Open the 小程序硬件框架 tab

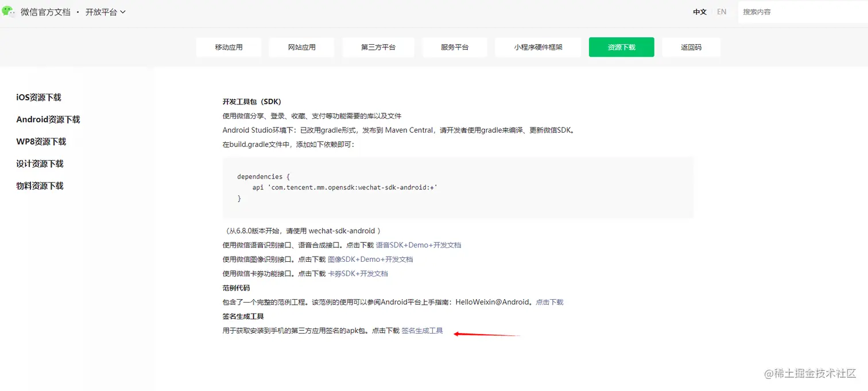click(x=538, y=47)
